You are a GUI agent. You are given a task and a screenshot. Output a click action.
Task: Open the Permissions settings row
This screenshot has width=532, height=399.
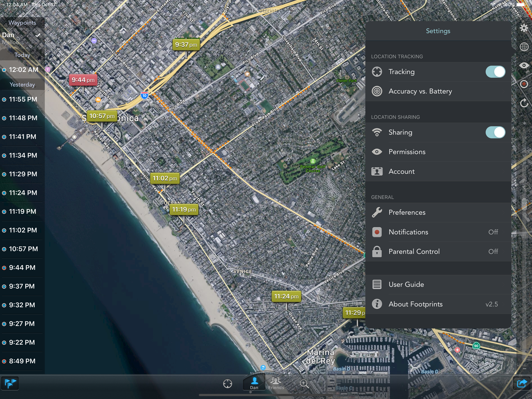click(x=438, y=152)
